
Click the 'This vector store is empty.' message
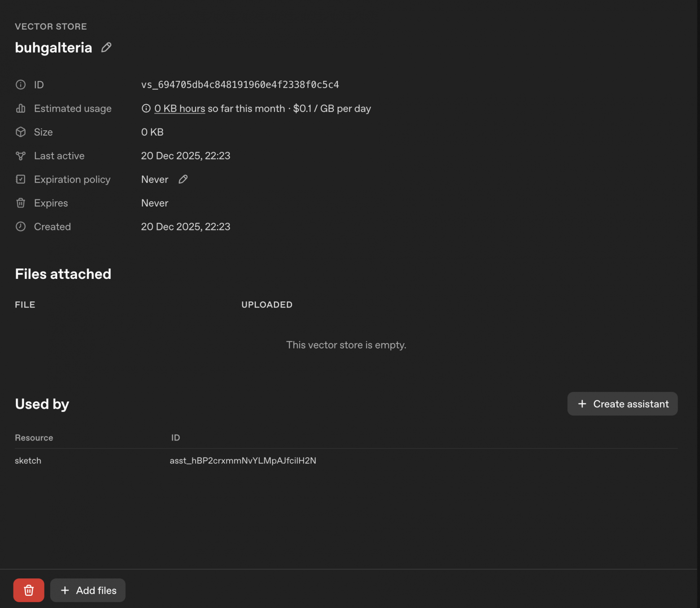(346, 345)
